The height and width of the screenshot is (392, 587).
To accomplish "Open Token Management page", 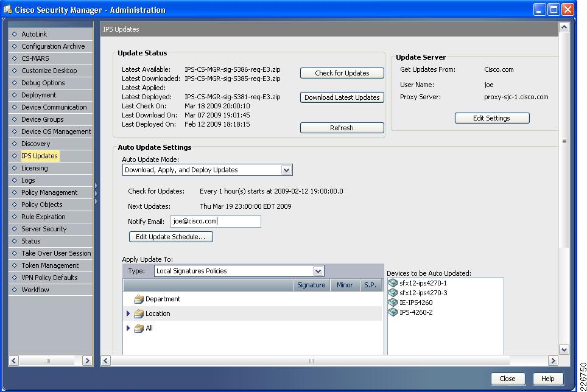I will point(50,265).
